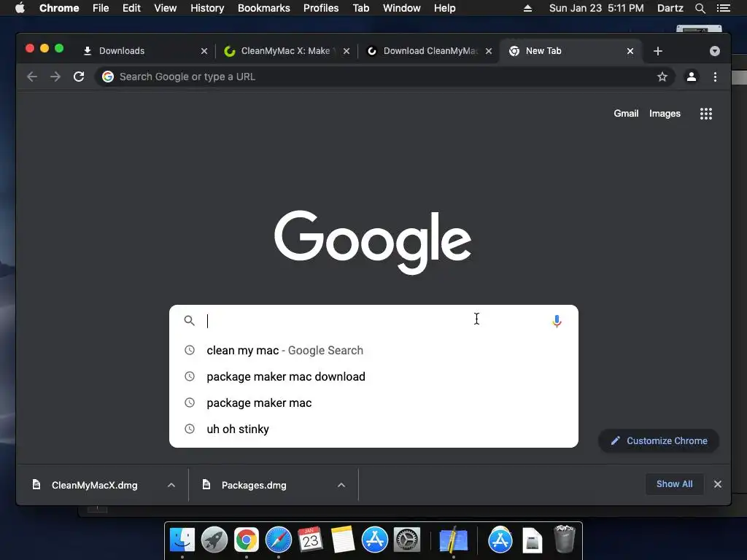Open System Preferences from the Dock
Viewport: 747px width, 560px height.
click(x=407, y=540)
